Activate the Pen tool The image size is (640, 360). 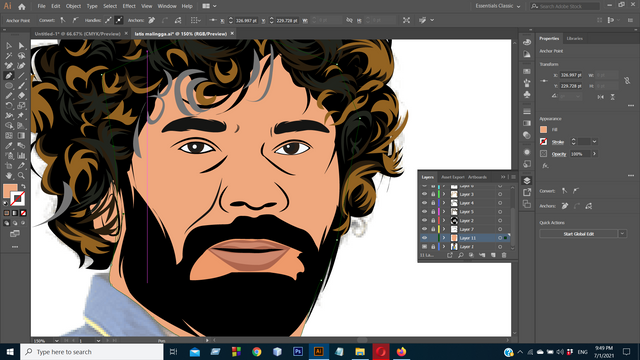click(9, 76)
